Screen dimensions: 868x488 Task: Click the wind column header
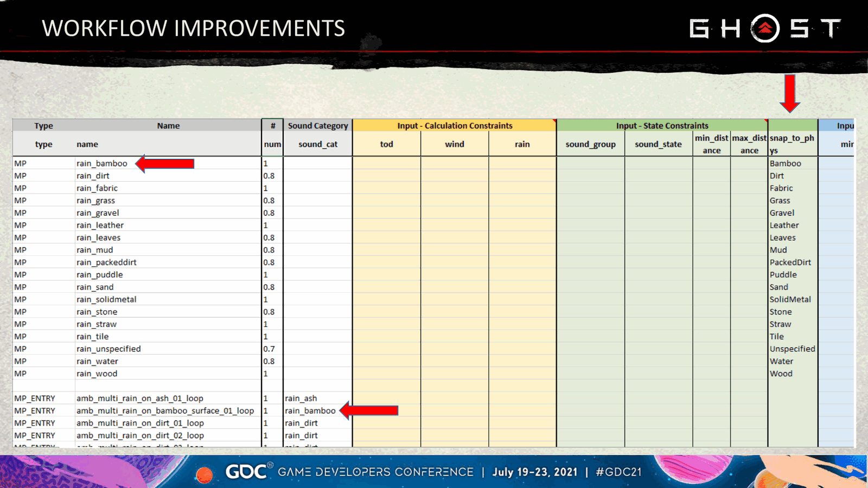(455, 144)
